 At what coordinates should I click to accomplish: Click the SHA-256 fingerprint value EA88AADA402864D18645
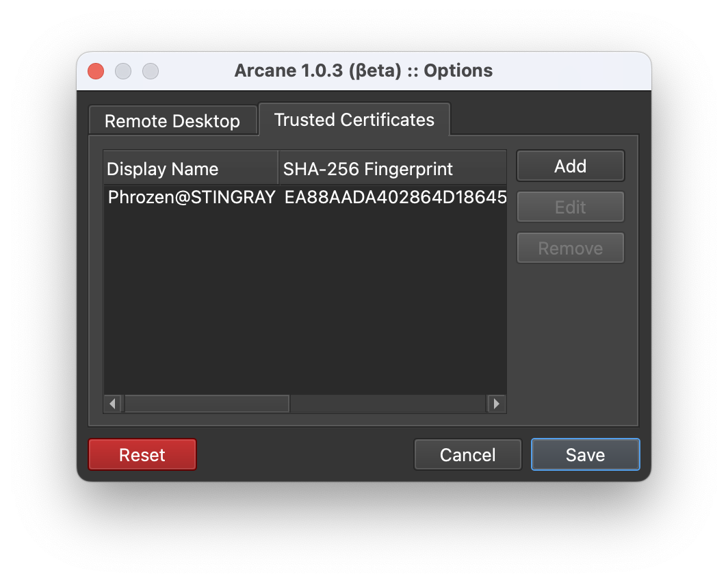[x=395, y=197]
